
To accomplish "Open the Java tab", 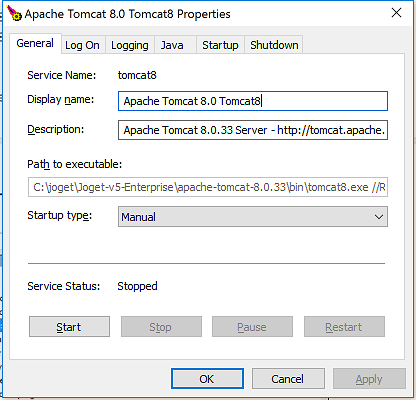I will click(172, 45).
